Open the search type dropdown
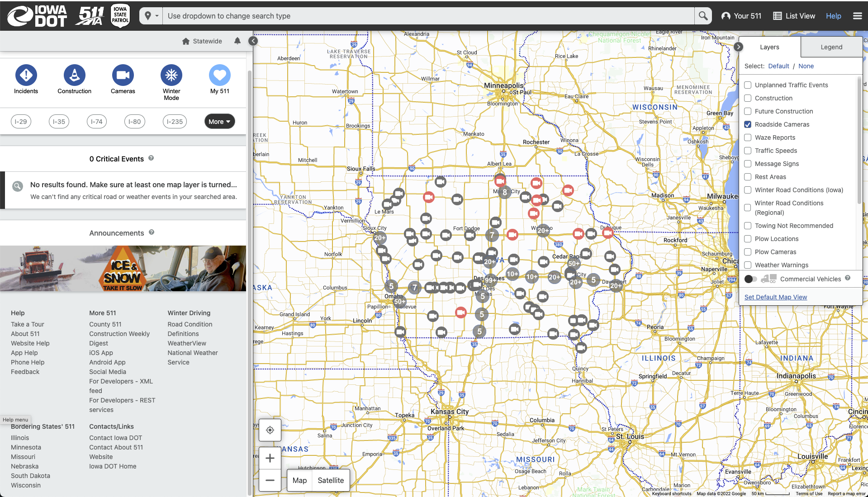This screenshot has width=868, height=497. click(151, 16)
